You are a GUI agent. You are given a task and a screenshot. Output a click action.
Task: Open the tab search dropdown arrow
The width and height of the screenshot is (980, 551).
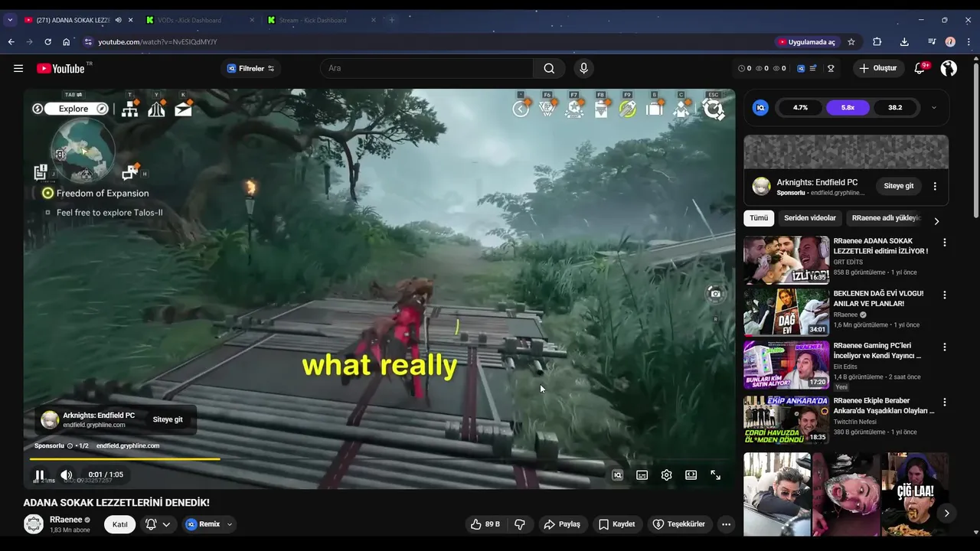[x=10, y=20]
